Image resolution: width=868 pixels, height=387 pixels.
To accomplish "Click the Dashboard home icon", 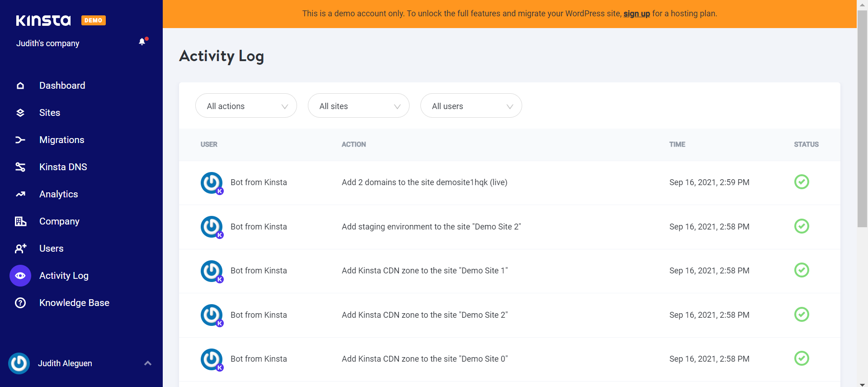I will pos(20,86).
